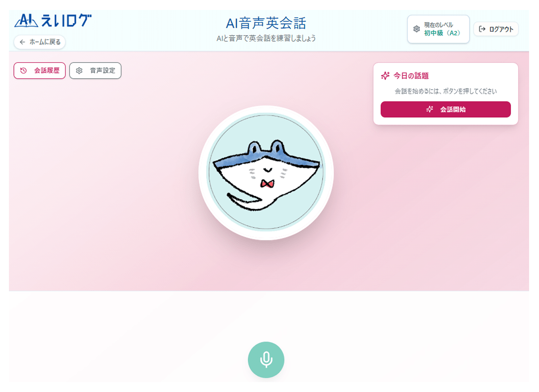Click the back arrow in ホームに戻る

[22, 42]
